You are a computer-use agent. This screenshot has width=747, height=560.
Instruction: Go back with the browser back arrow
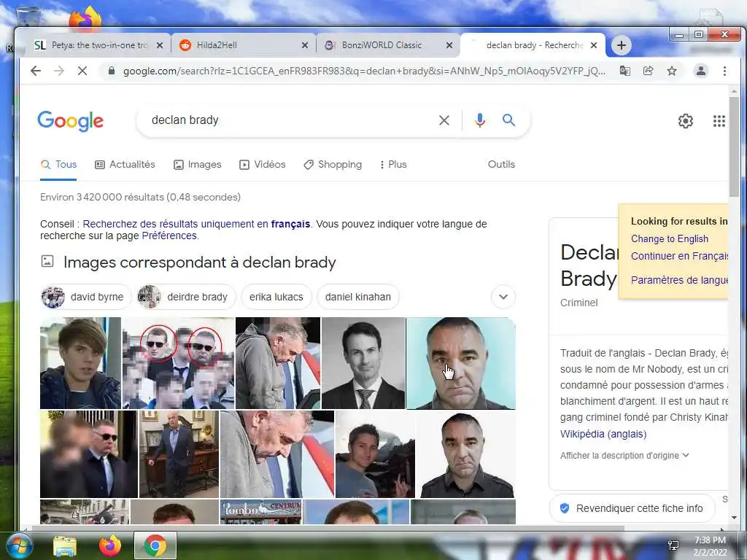point(36,71)
